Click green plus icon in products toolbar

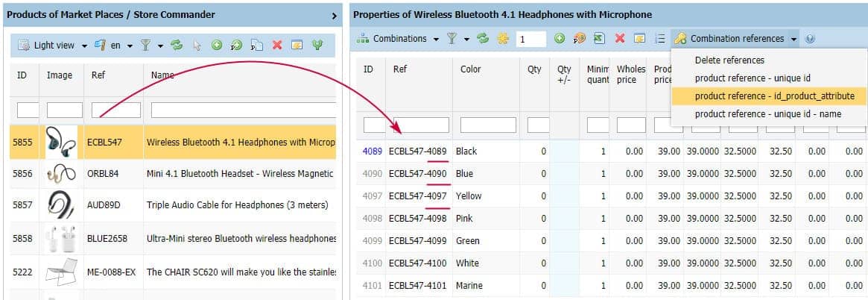[217, 46]
